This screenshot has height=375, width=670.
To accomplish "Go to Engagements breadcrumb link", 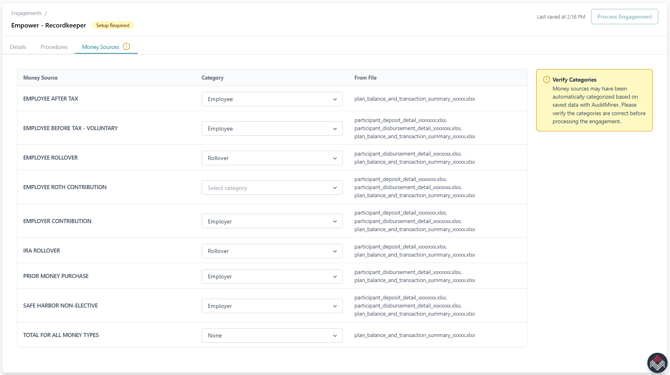I will click(26, 13).
